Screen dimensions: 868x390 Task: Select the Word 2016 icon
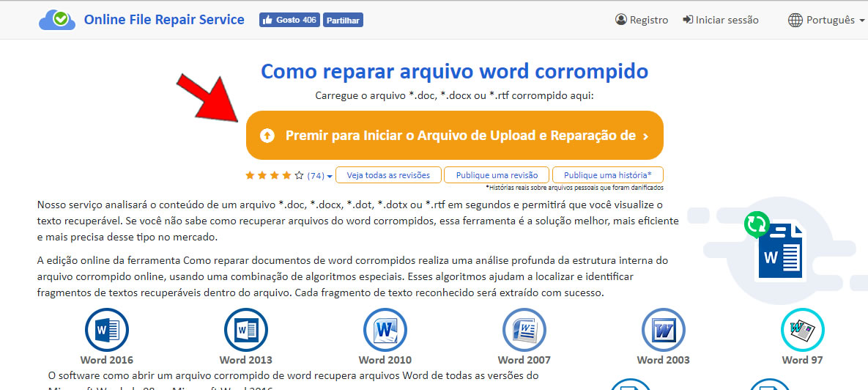coord(107,330)
